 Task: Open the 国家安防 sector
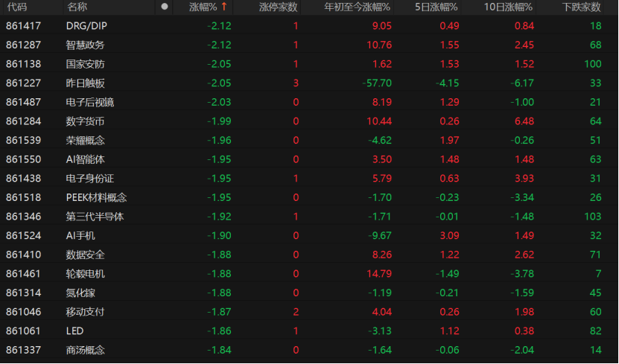pos(85,64)
